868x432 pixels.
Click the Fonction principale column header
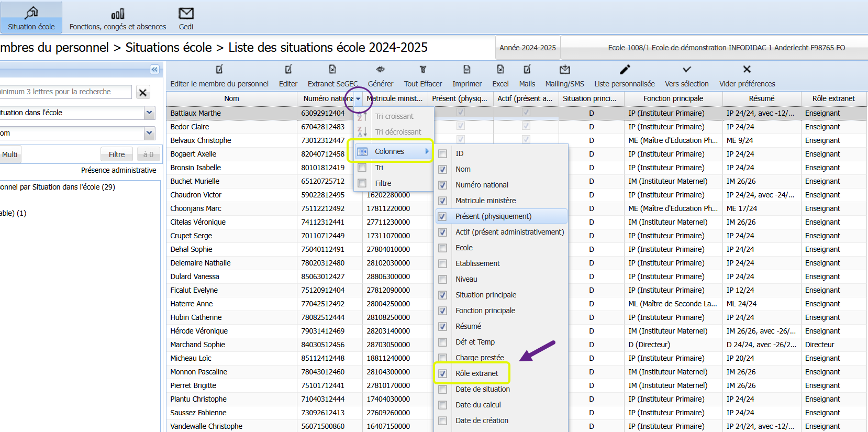(673, 98)
